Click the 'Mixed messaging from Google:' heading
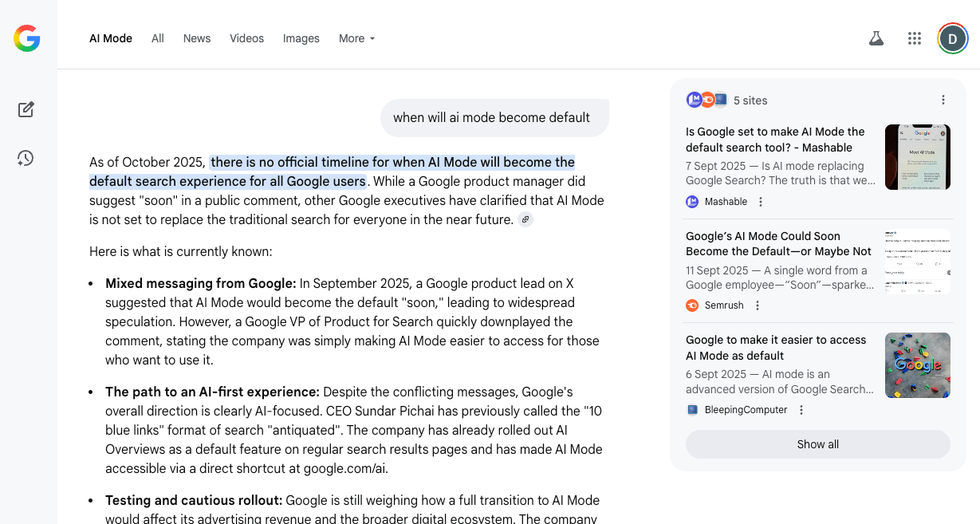 [201, 283]
